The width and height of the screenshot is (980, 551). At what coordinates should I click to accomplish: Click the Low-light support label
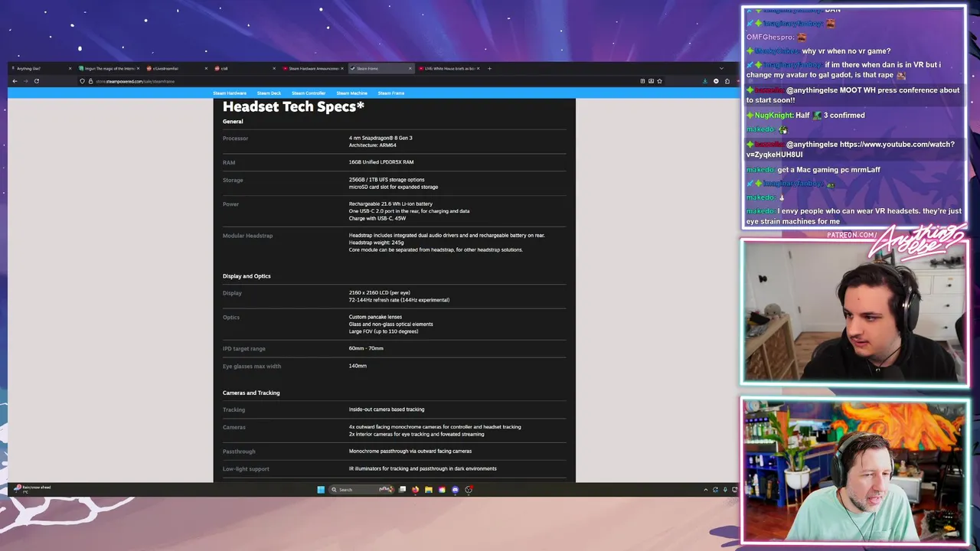(246, 469)
